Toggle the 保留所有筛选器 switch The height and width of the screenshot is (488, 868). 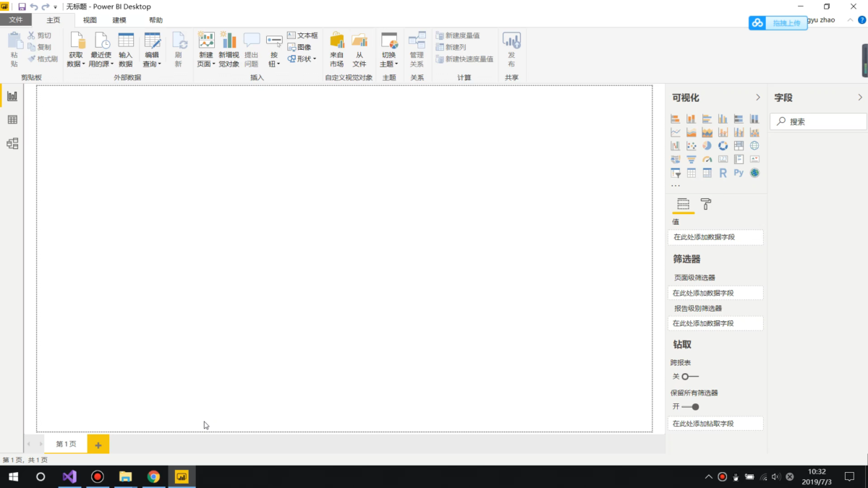690,407
